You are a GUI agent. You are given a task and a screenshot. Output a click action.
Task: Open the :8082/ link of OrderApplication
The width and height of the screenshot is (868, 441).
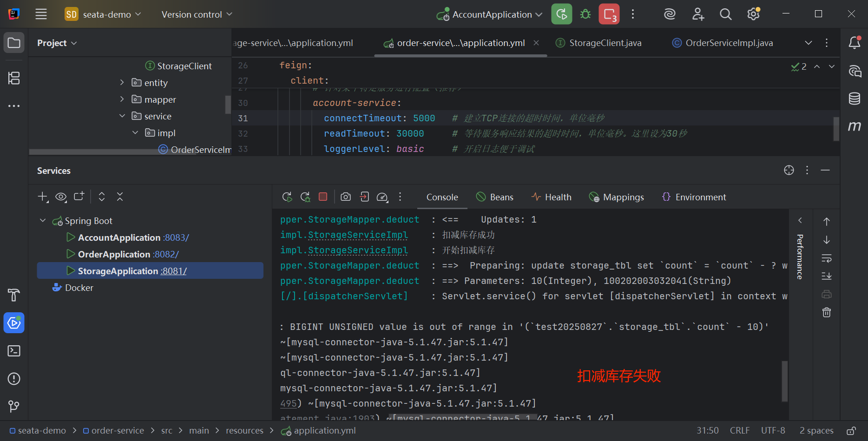(166, 254)
